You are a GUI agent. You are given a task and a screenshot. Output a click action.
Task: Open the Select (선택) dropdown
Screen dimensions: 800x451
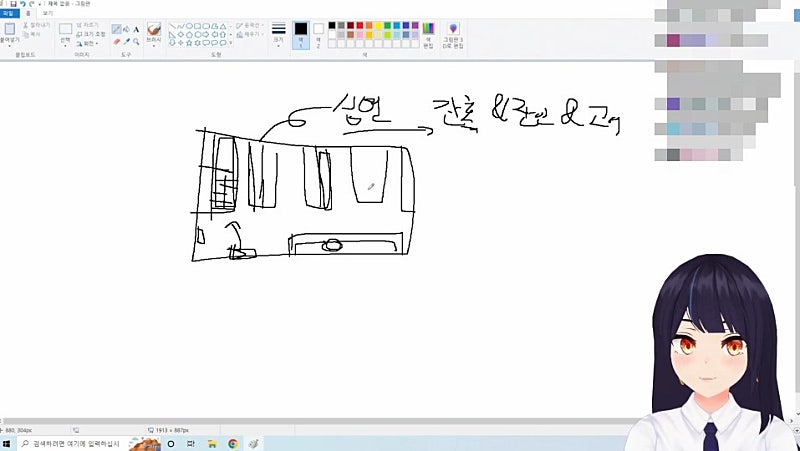(65, 34)
